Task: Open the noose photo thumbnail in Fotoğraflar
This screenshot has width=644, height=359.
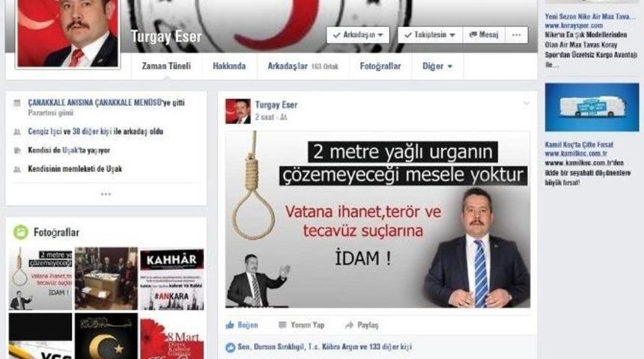Action: point(40,278)
